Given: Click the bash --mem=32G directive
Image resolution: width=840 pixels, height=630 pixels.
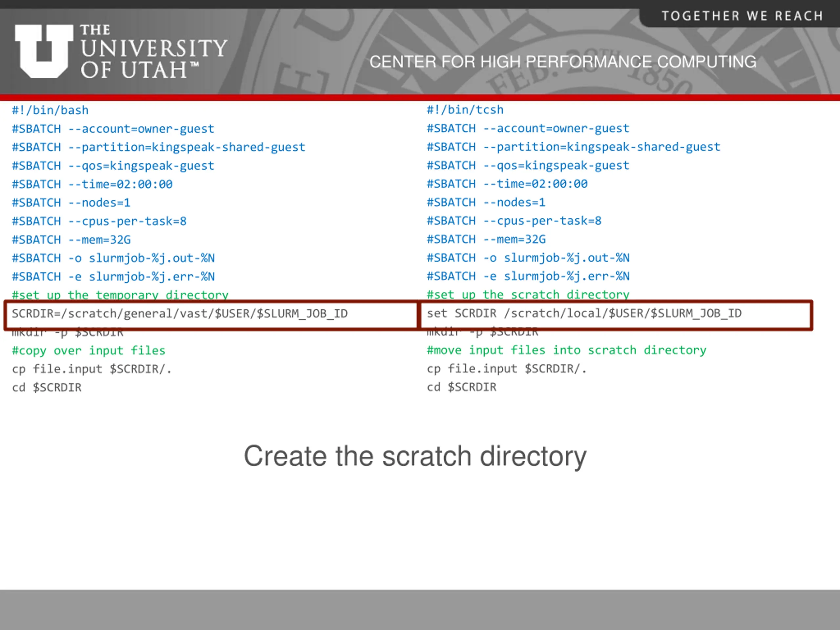Looking at the screenshot, I should (x=72, y=240).
